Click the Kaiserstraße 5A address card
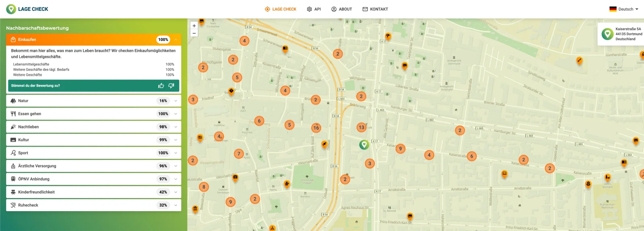This screenshot has height=231, width=644. point(621,34)
